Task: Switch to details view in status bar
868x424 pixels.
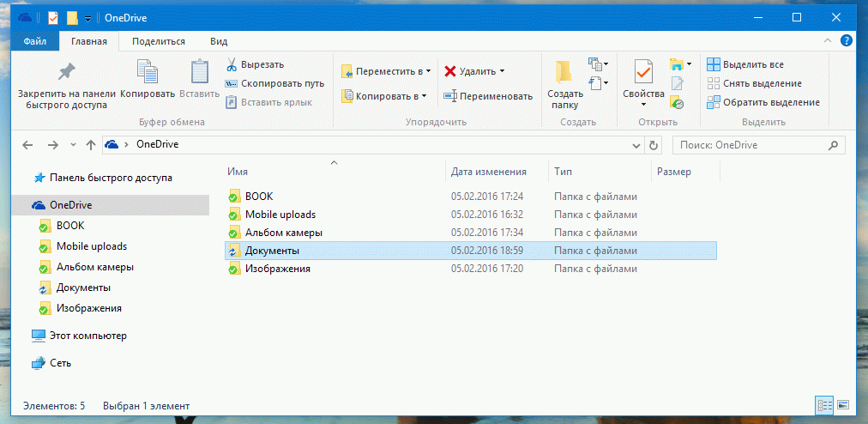Action: (x=824, y=404)
